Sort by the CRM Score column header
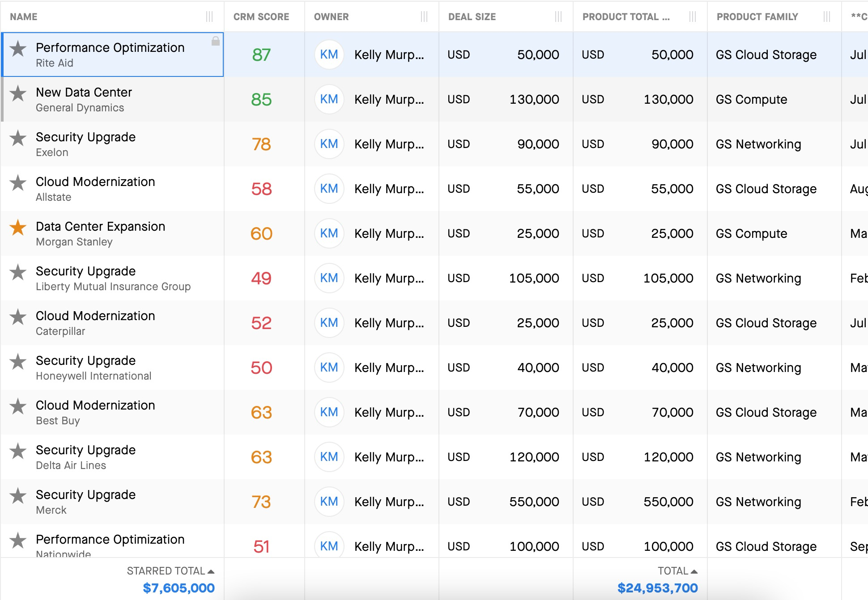 tap(261, 17)
